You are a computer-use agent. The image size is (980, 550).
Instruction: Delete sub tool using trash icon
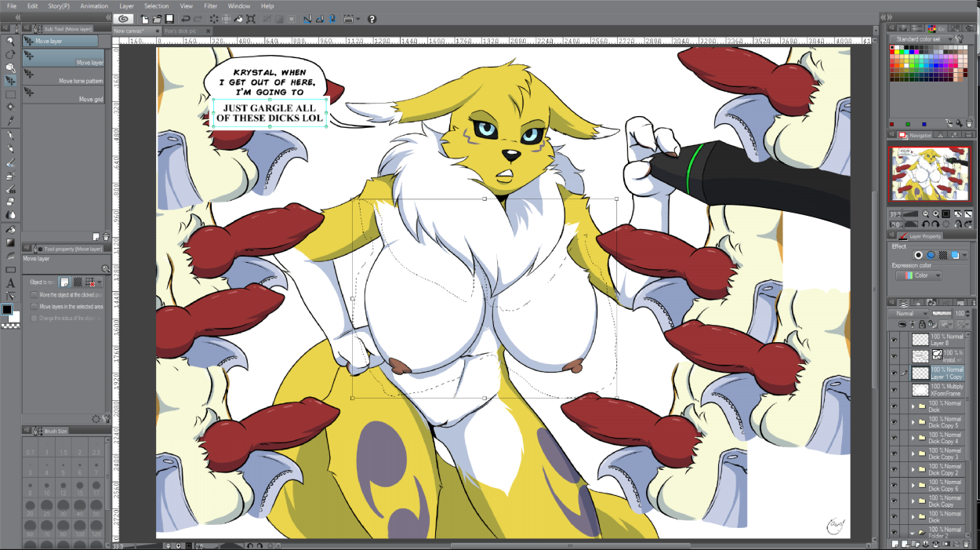[x=106, y=236]
